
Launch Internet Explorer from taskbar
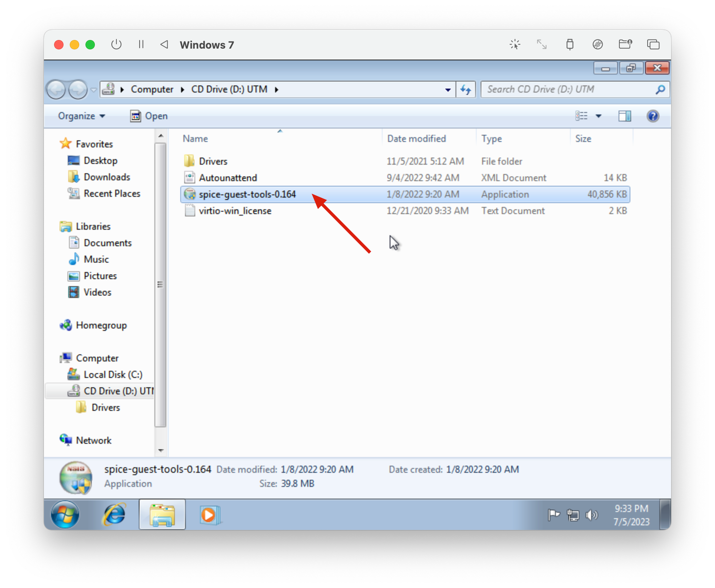pos(114,515)
